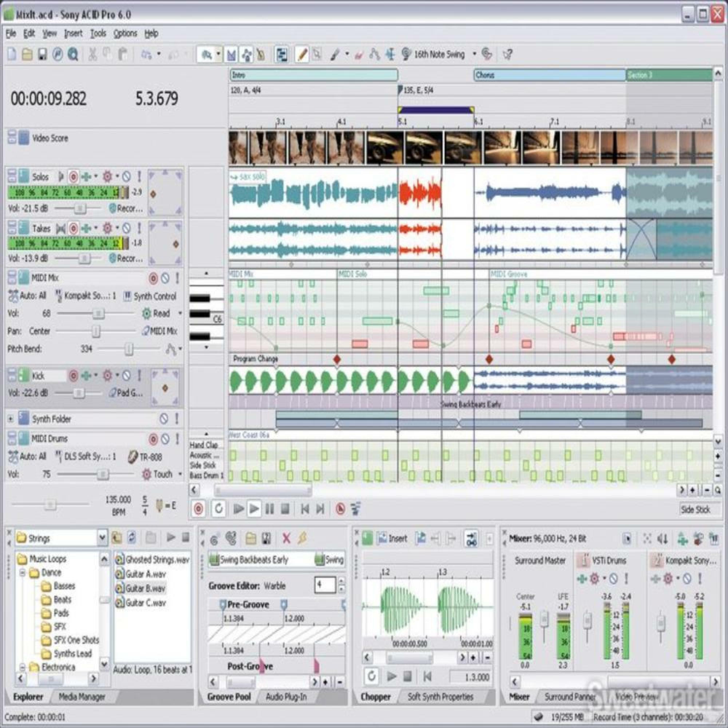The height and width of the screenshot is (728, 728).
Task: Click the Metronome icon in toolbar
Action: [x=260, y=55]
